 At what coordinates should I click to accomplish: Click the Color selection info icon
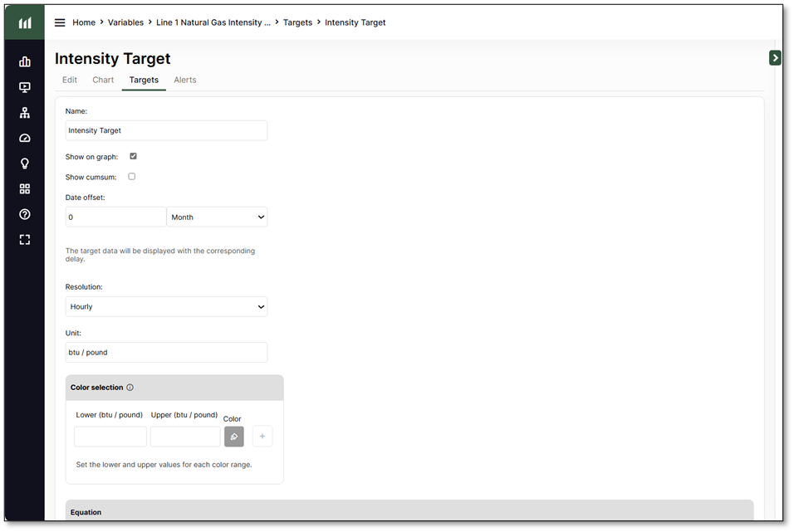coord(130,388)
